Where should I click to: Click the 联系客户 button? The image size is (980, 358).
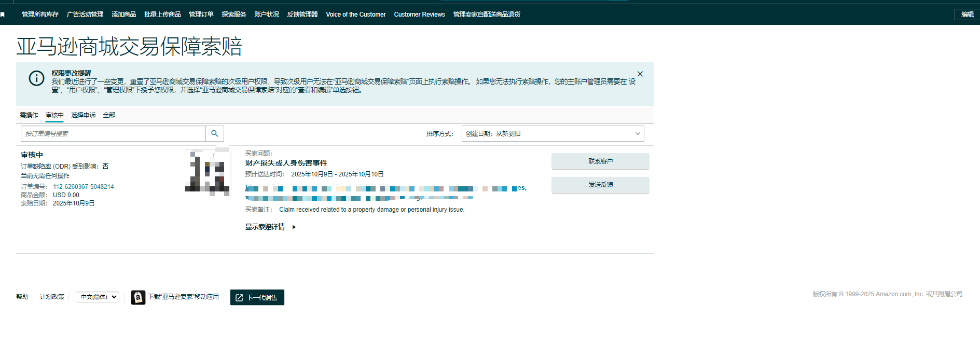pyautogui.click(x=600, y=161)
